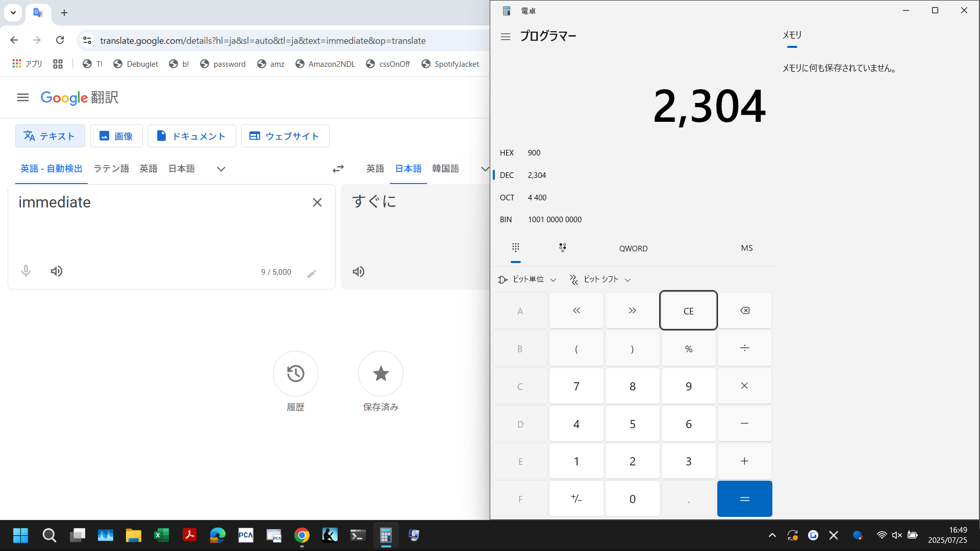Click the Chrome address bar URL
This screenshot has height=551, width=980.
tap(262, 41)
